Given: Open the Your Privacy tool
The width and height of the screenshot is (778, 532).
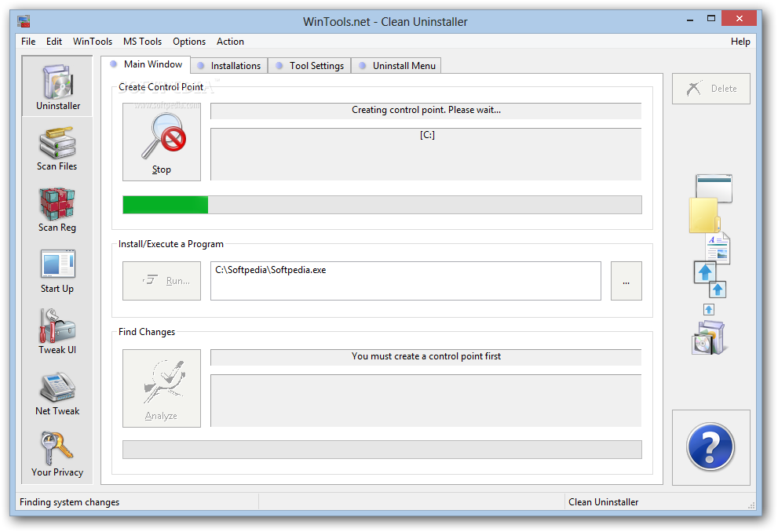Looking at the screenshot, I should [57, 454].
